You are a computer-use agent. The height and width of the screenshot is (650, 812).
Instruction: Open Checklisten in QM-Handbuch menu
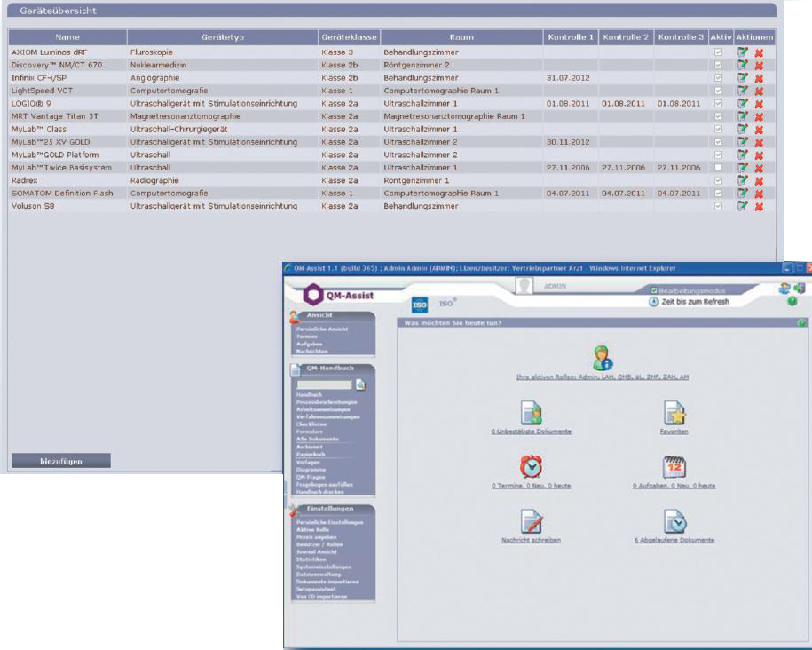(311, 424)
